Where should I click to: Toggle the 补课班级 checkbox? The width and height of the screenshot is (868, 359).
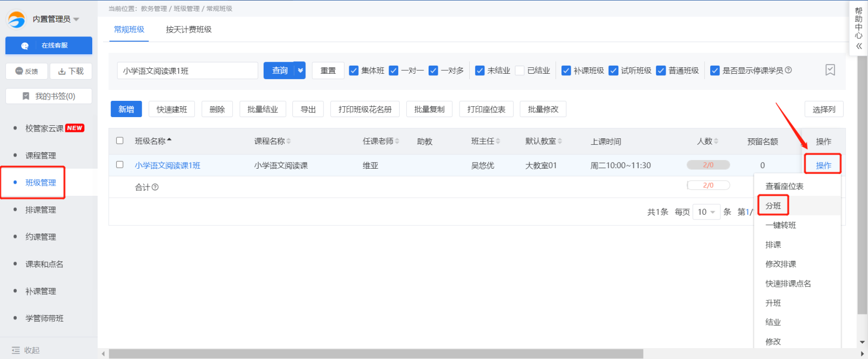[x=566, y=70]
